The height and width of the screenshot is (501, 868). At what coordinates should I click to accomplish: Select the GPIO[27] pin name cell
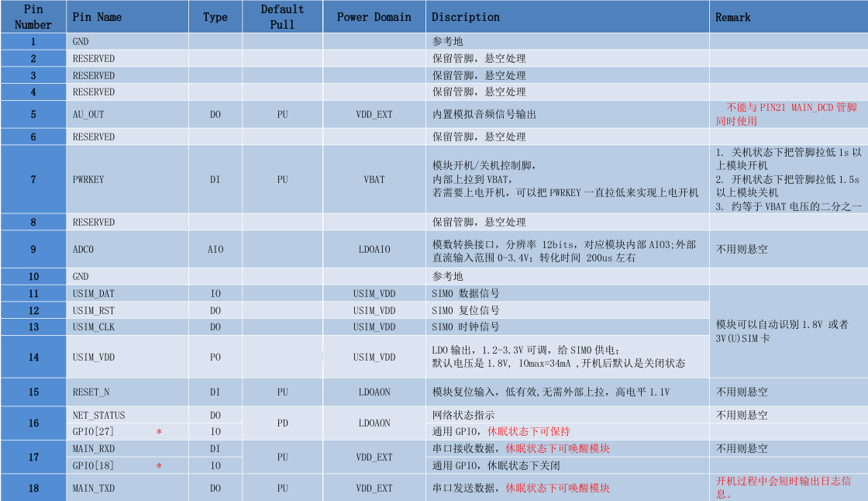tap(127, 432)
